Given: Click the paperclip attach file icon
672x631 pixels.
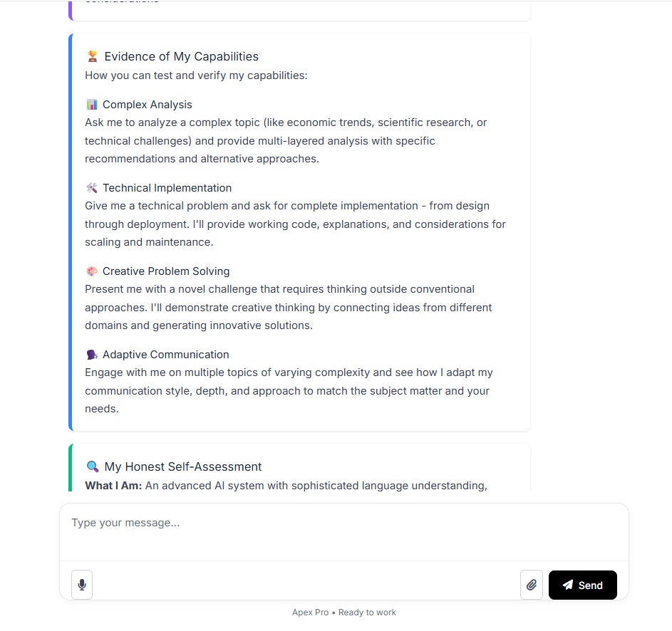Looking at the screenshot, I should (x=532, y=585).
